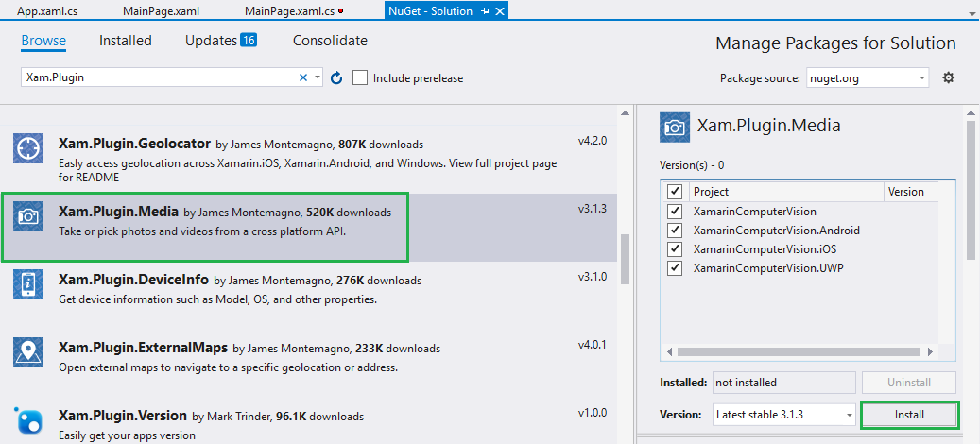Click the details pane scroll up arrow
The width and height of the screenshot is (980, 444).
coord(971,113)
